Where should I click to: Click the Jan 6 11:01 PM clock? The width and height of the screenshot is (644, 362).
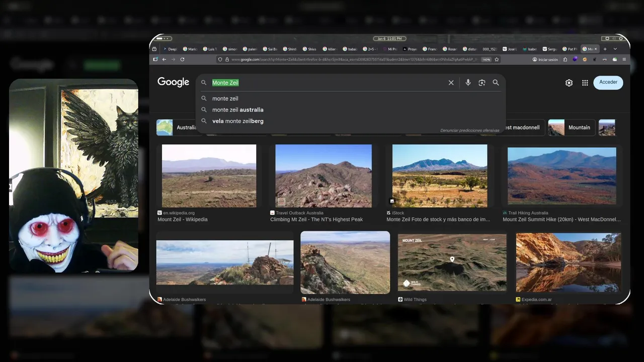[x=389, y=39]
